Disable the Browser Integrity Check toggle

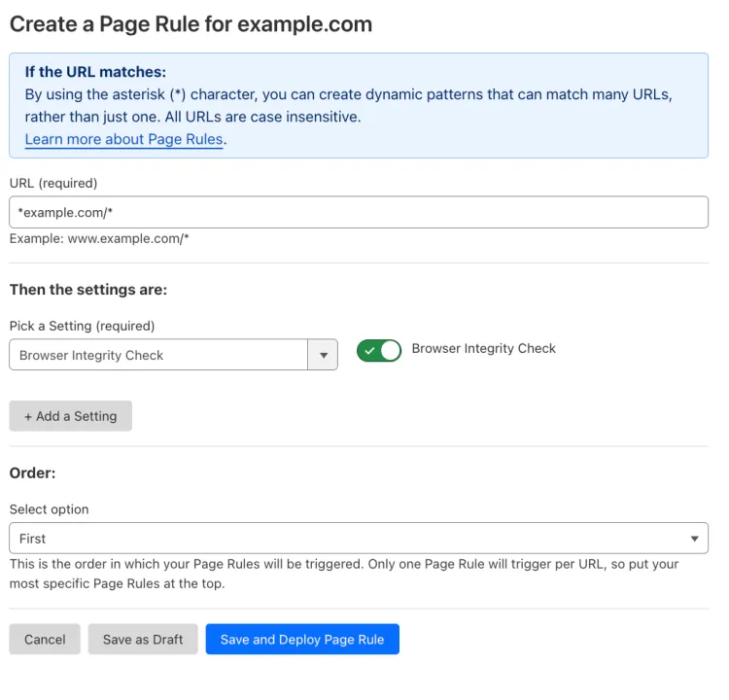pyautogui.click(x=379, y=351)
